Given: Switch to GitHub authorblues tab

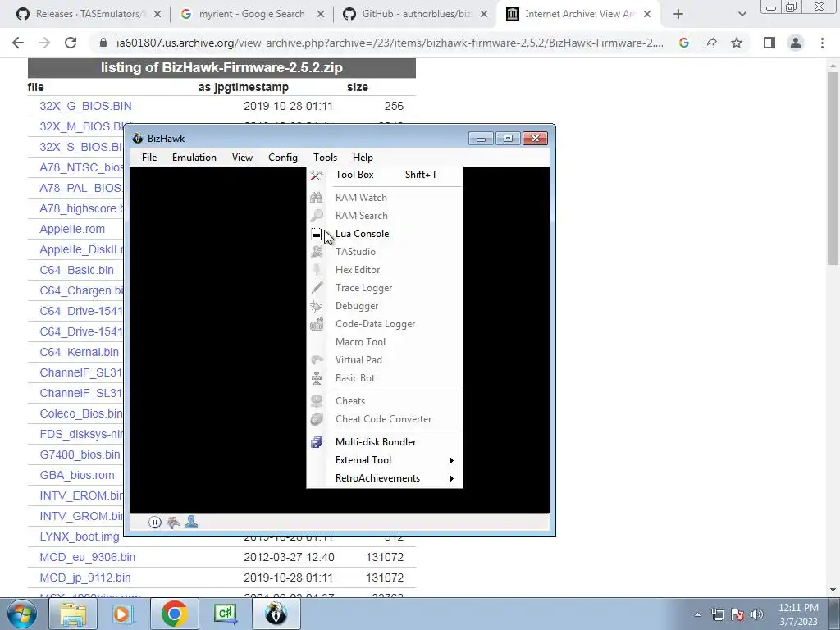Looking at the screenshot, I should [x=415, y=15].
